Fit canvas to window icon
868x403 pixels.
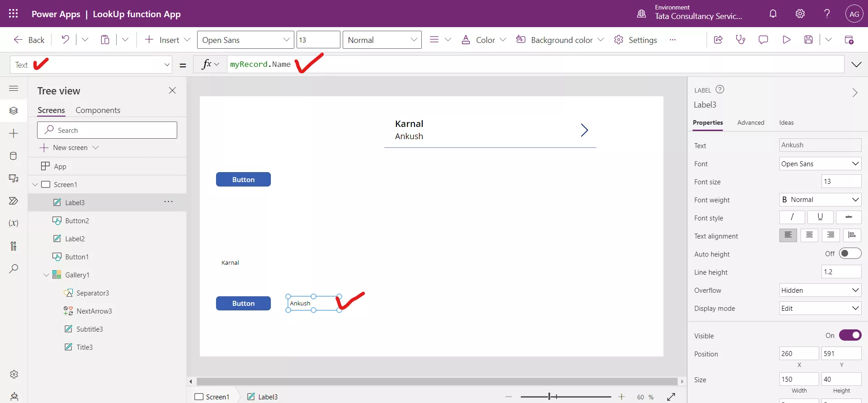click(x=671, y=397)
